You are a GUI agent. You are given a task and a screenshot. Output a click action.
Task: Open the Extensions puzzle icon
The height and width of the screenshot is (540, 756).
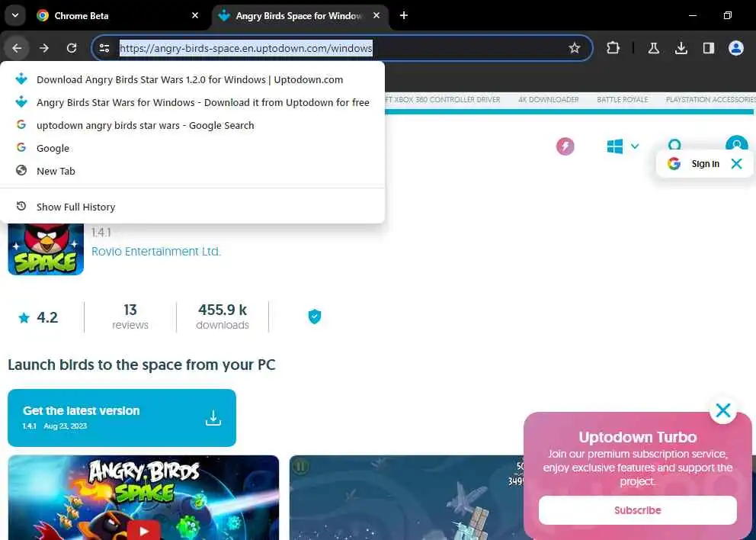click(x=613, y=48)
